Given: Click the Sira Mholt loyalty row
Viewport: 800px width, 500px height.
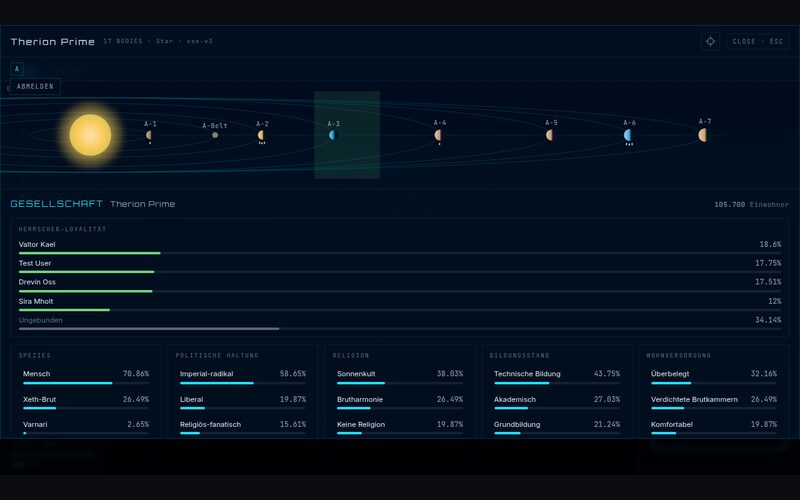Looking at the screenshot, I should point(399,304).
